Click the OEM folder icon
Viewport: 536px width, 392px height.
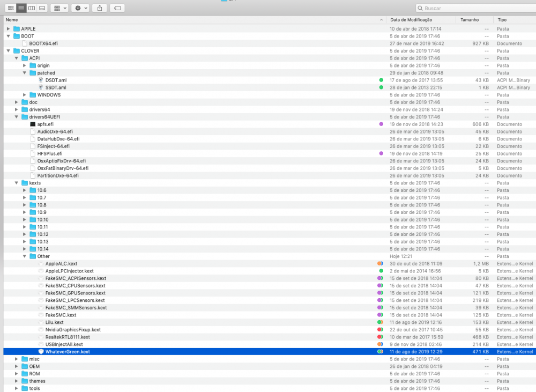pos(25,366)
